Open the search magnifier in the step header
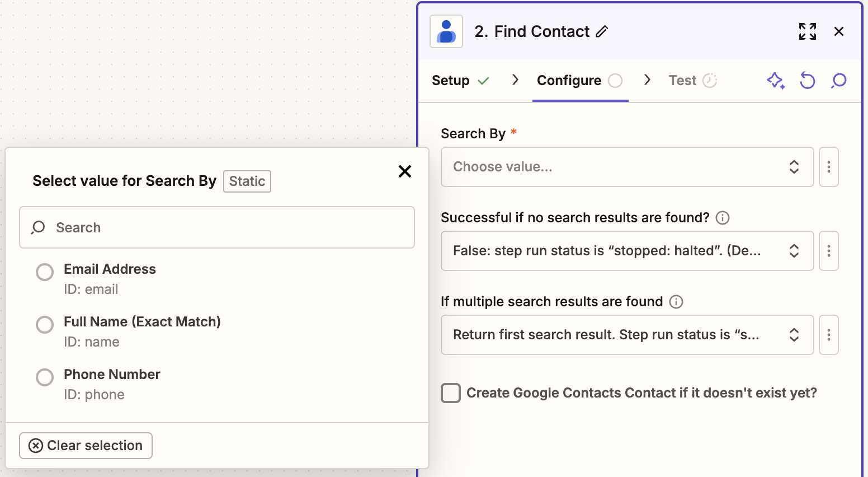This screenshot has height=477, width=868. click(838, 81)
